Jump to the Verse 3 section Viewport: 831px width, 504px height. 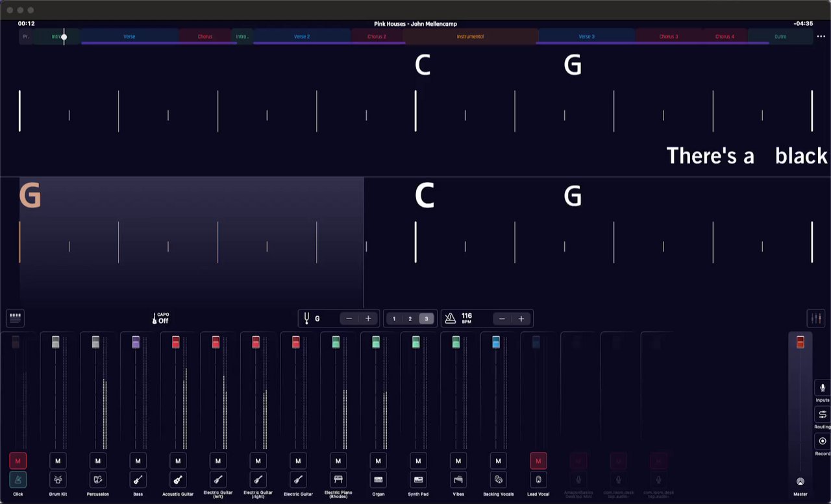(586, 36)
